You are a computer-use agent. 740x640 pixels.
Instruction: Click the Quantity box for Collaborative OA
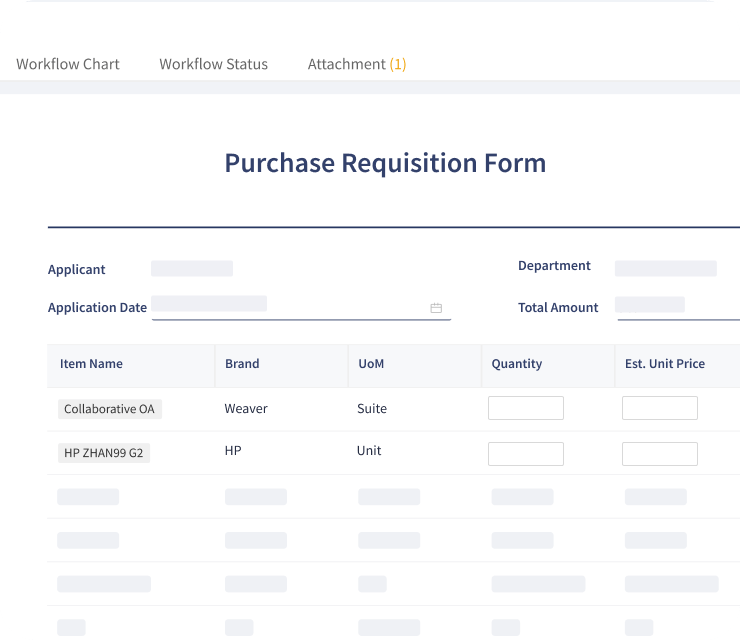tap(525, 408)
